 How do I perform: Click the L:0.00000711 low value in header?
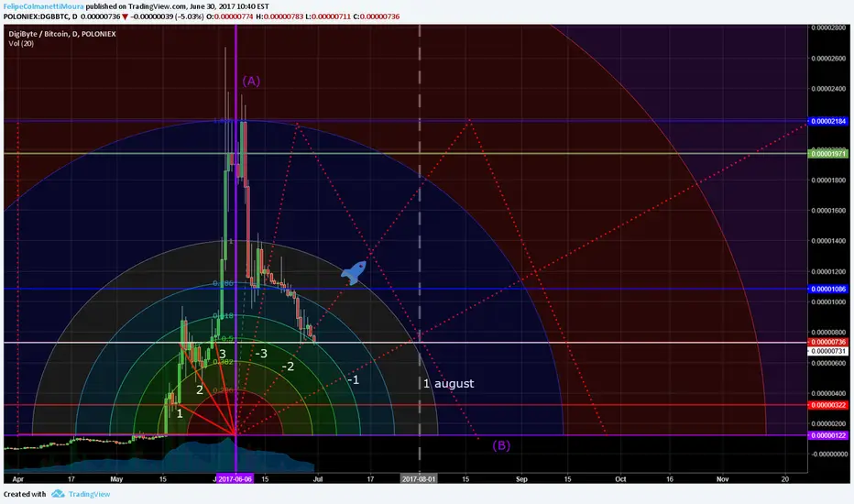[x=327, y=16]
